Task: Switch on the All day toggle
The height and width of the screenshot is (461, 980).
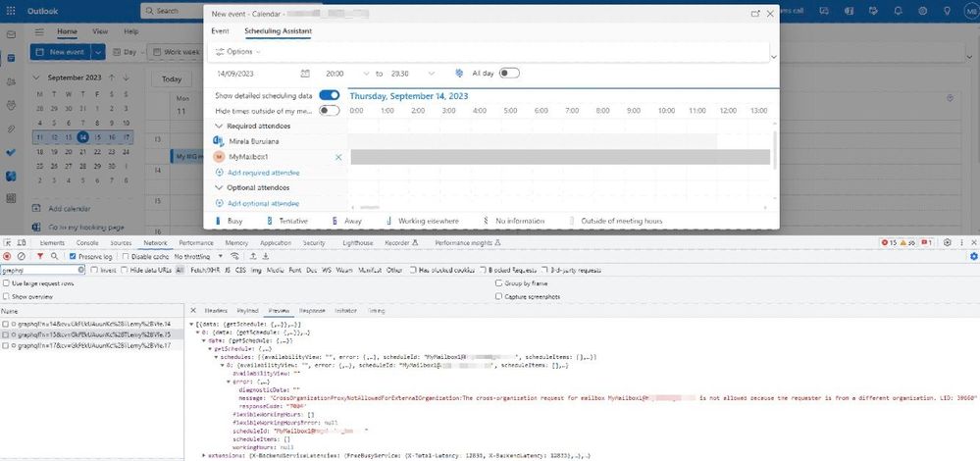Action: coord(509,74)
